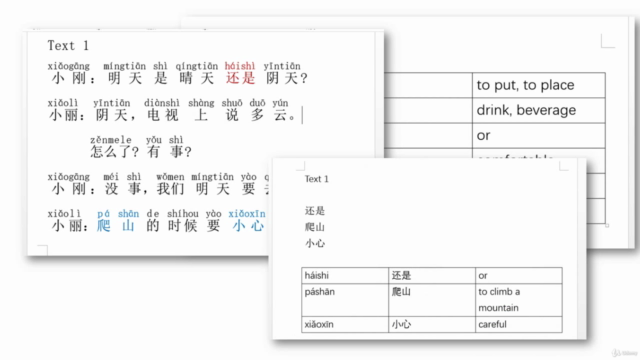Select the character 多 in the second line

257,115
